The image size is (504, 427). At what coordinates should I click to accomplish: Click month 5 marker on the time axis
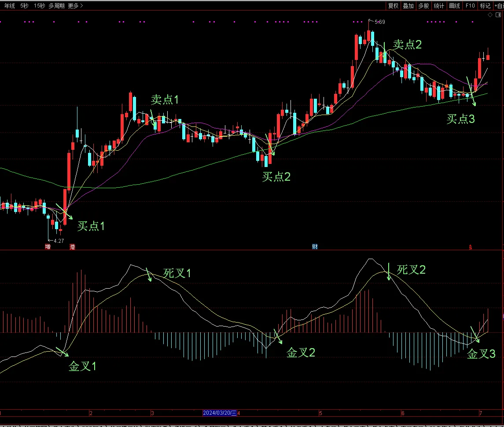tap(320, 413)
